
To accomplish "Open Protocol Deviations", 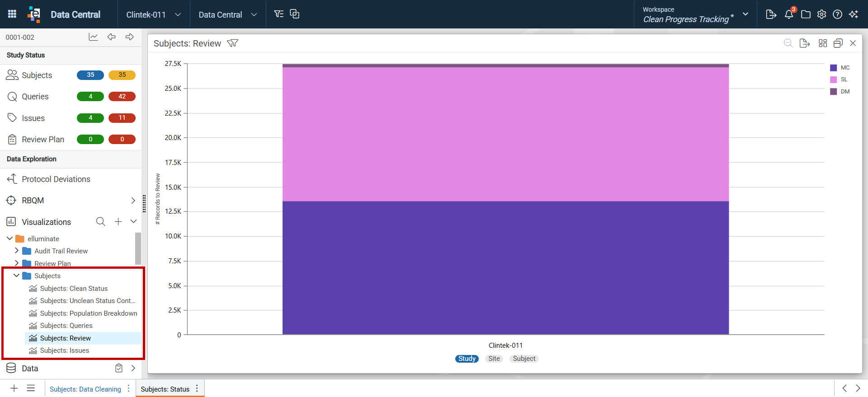I will tap(56, 179).
